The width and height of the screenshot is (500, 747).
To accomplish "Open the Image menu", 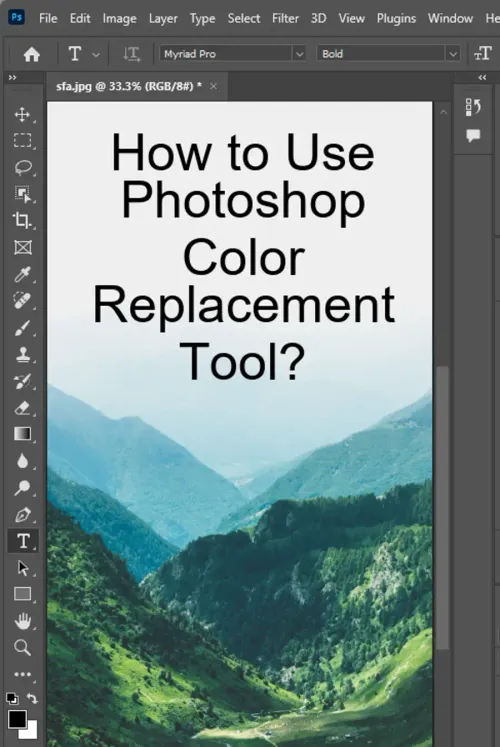I will 120,18.
